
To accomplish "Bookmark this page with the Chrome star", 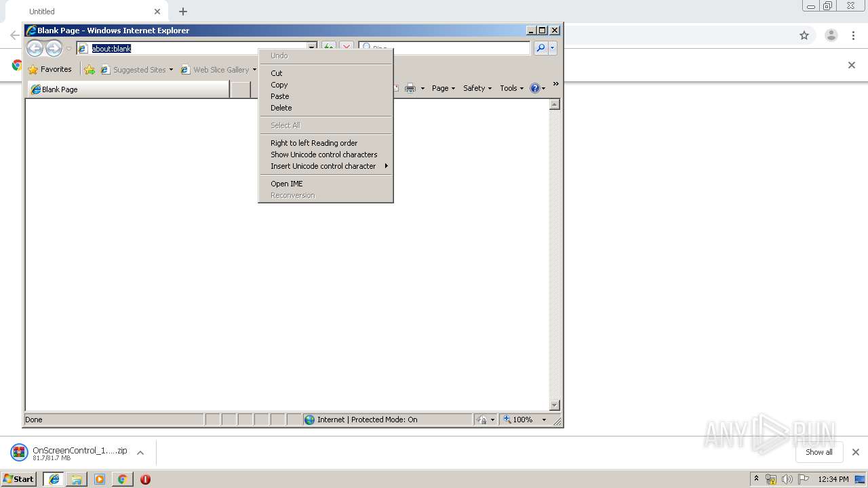I will [x=804, y=35].
